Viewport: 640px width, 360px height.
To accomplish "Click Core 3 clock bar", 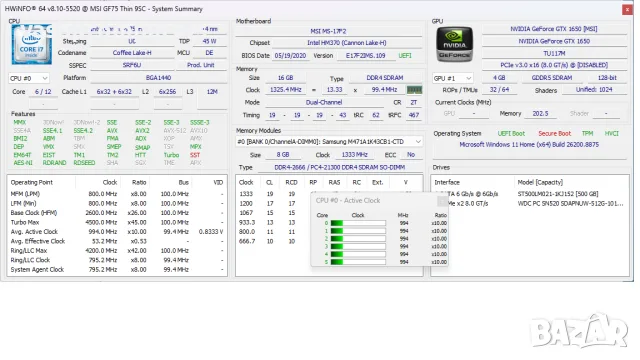I will [x=358, y=247].
